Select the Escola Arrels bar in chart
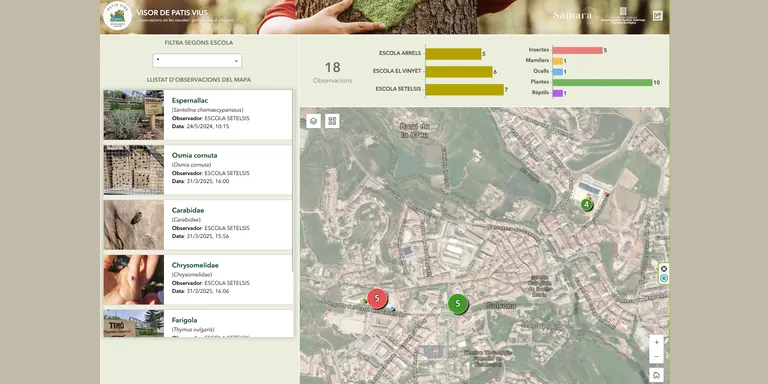Viewport: 768px width, 384px height. coord(453,54)
